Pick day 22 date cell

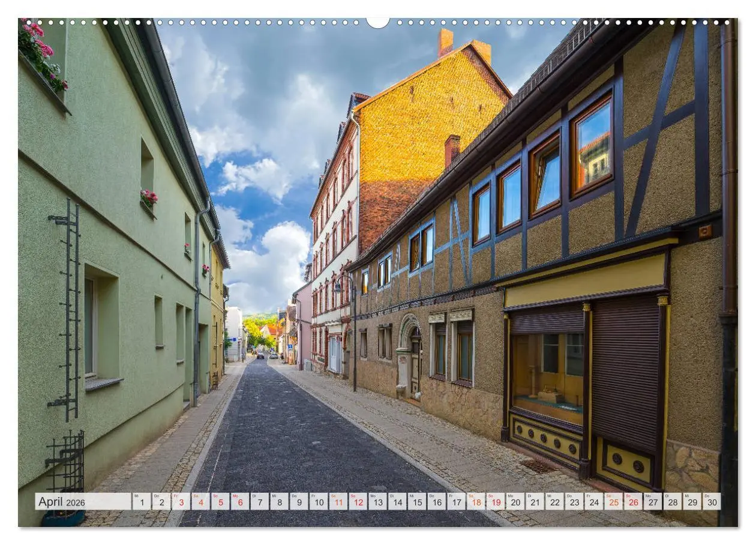(555, 502)
